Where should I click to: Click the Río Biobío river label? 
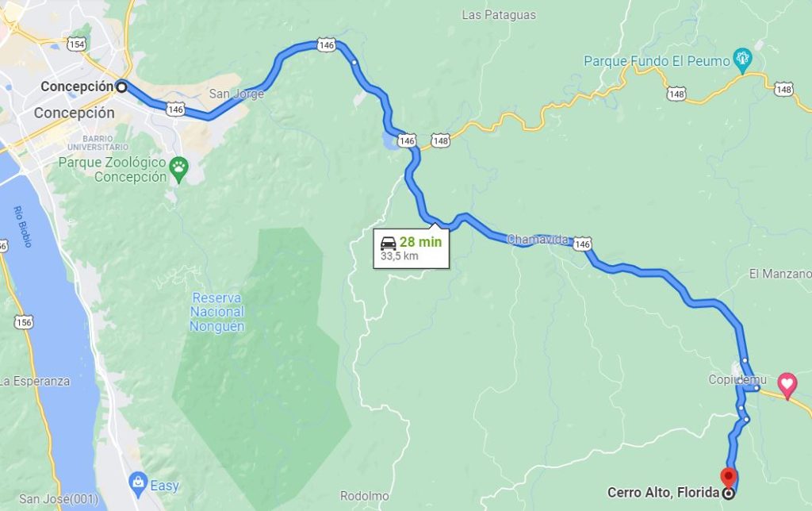[x=23, y=226]
